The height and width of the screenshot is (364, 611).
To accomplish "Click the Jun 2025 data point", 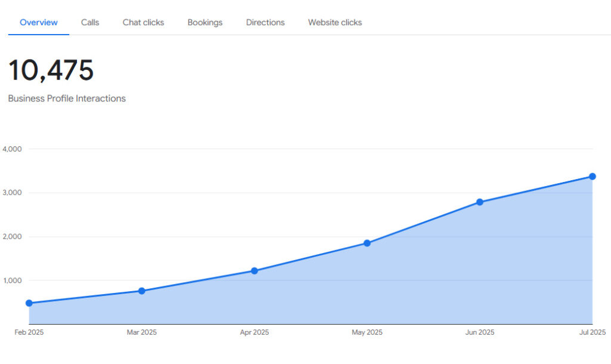I will pos(480,202).
